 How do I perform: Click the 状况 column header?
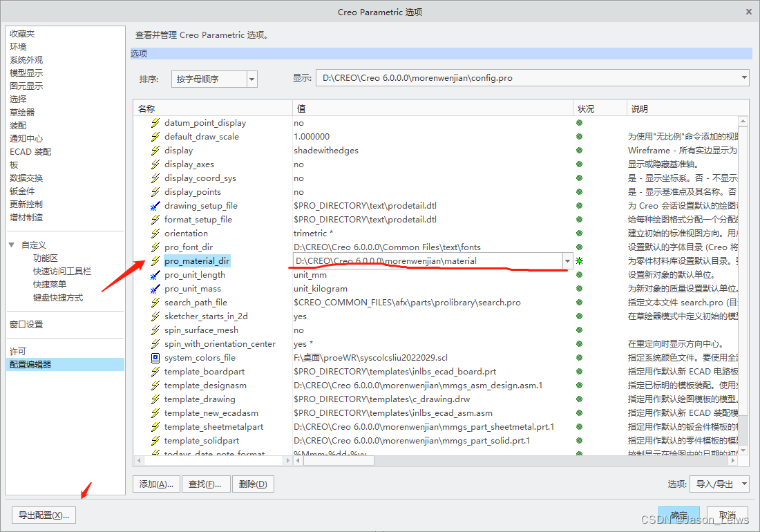(600, 108)
